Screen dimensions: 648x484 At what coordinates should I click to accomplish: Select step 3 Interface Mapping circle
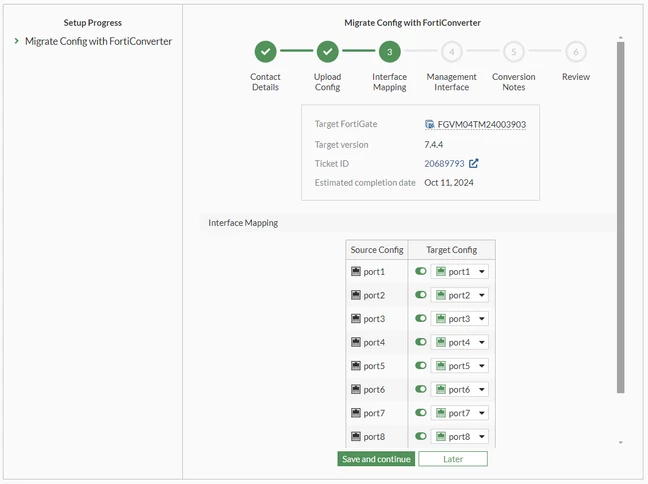click(389, 52)
